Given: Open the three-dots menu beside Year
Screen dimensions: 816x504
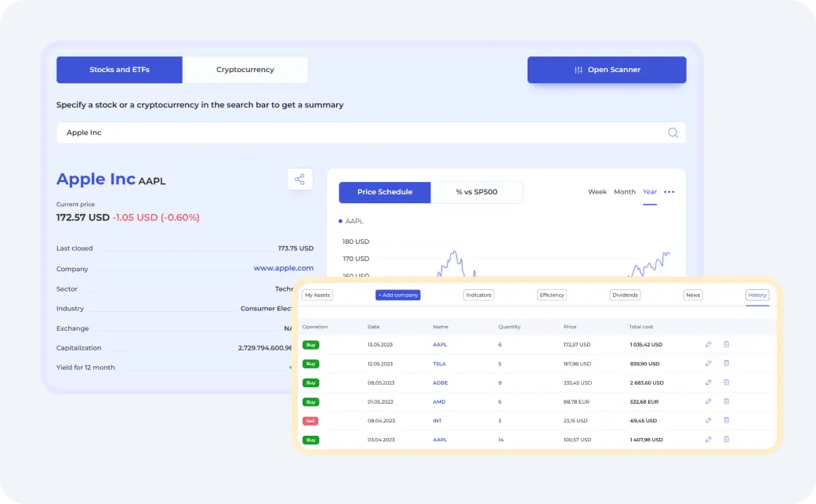Looking at the screenshot, I should click(x=669, y=192).
